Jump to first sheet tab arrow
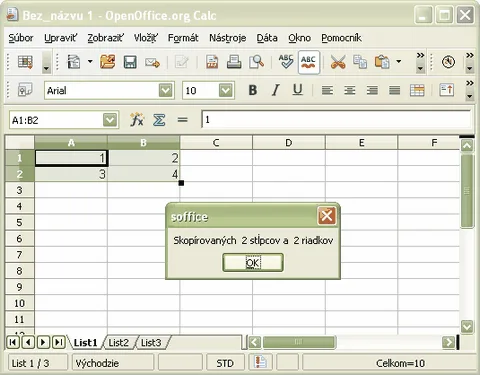The width and height of the screenshot is (480, 375). pos(13,342)
